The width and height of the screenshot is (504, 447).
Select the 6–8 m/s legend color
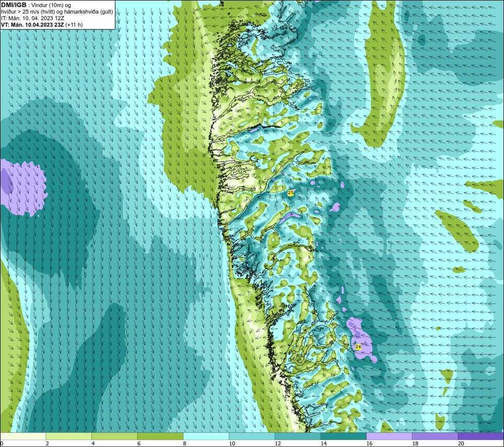pyautogui.click(x=160, y=436)
